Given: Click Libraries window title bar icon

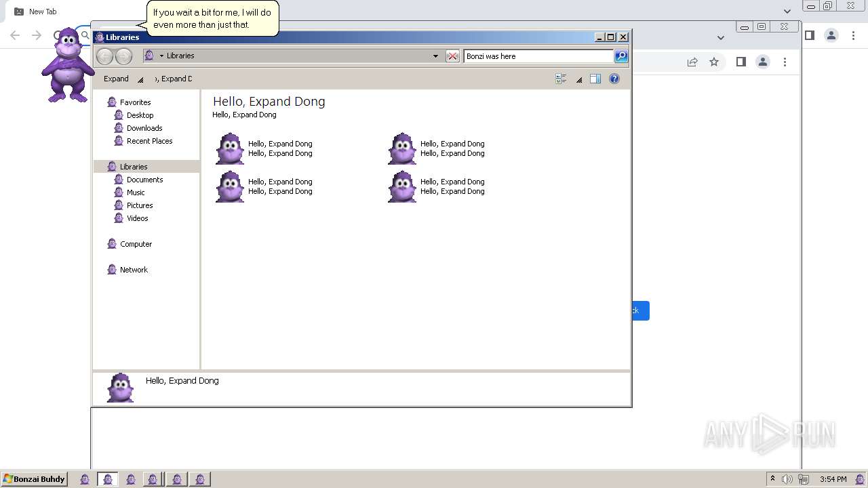Looking at the screenshot, I should [100, 37].
